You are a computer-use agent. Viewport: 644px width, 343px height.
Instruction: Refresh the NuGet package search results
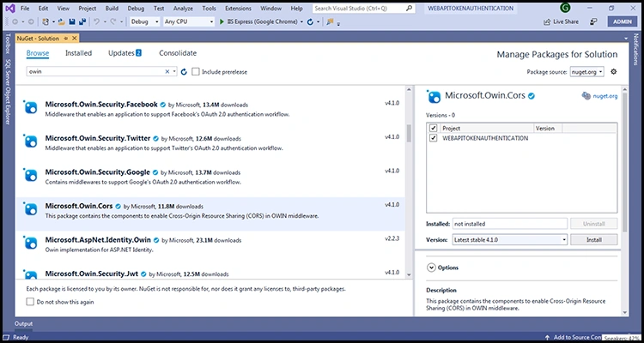tap(184, 72)
